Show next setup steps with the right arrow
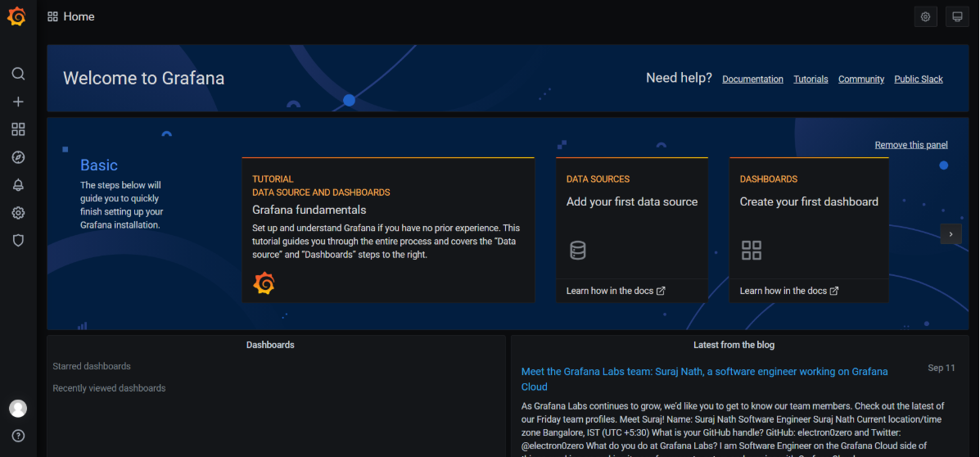The width and height of the screenshot is (980, 457). 951,233
